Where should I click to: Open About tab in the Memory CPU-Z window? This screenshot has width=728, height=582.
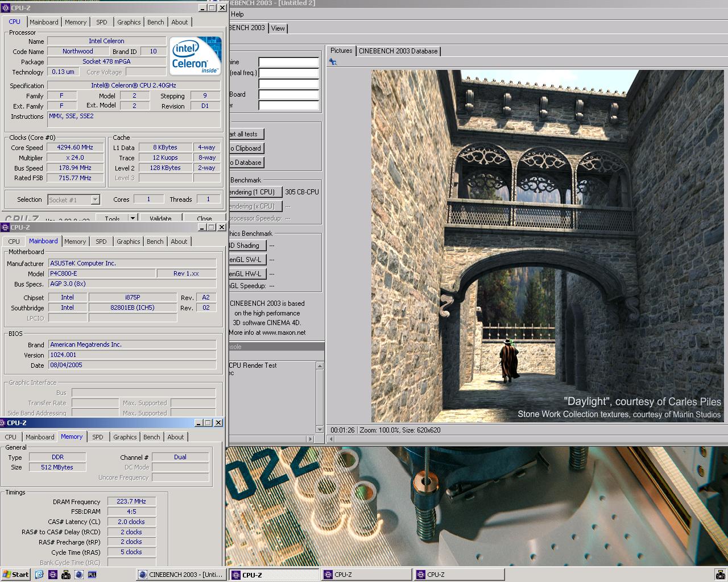coord(175,437)
